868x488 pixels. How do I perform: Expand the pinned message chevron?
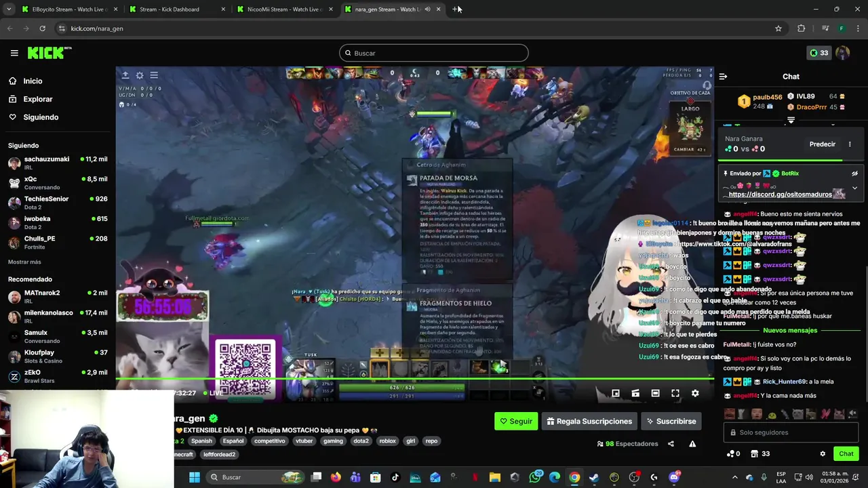coord(854,188)
